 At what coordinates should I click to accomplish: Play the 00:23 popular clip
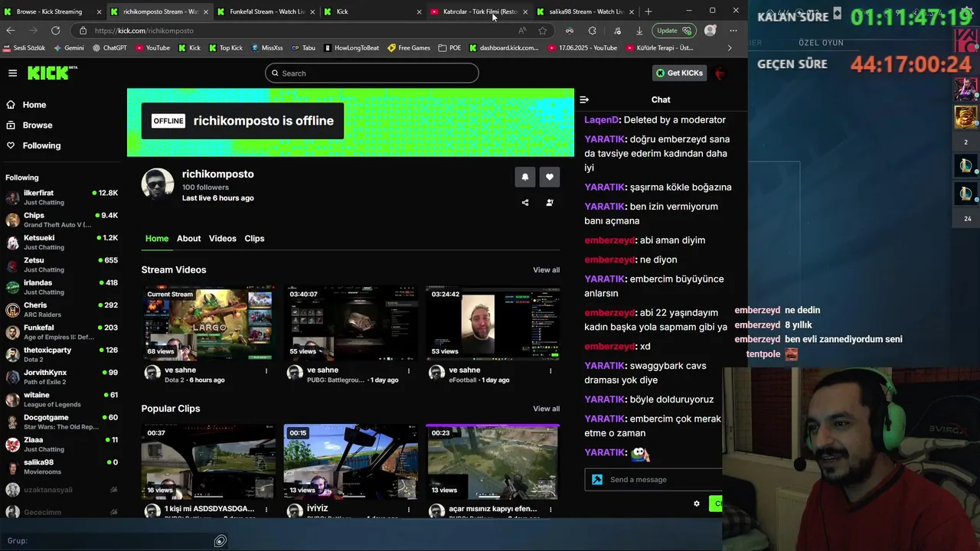(x=493, y=461)
